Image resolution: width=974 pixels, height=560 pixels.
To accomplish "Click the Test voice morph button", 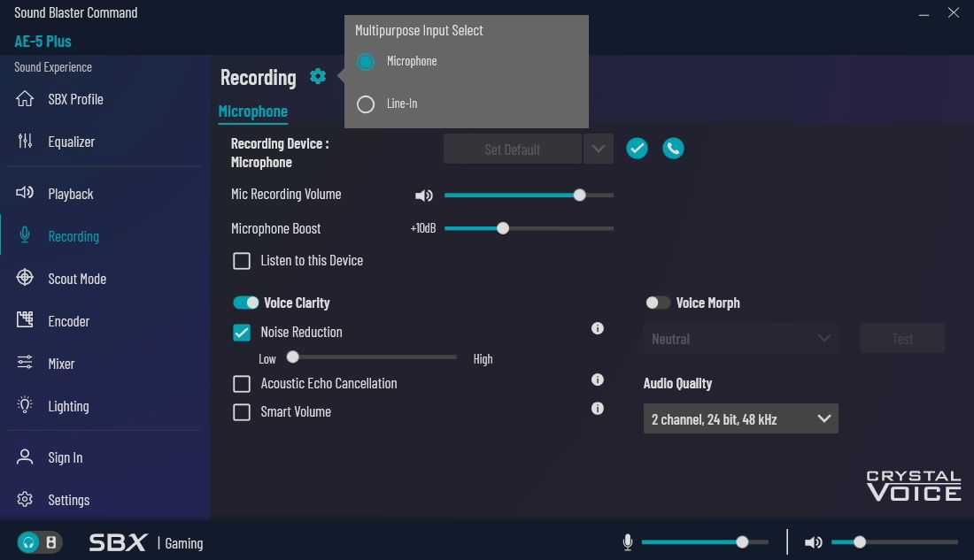I will [902, 338].
